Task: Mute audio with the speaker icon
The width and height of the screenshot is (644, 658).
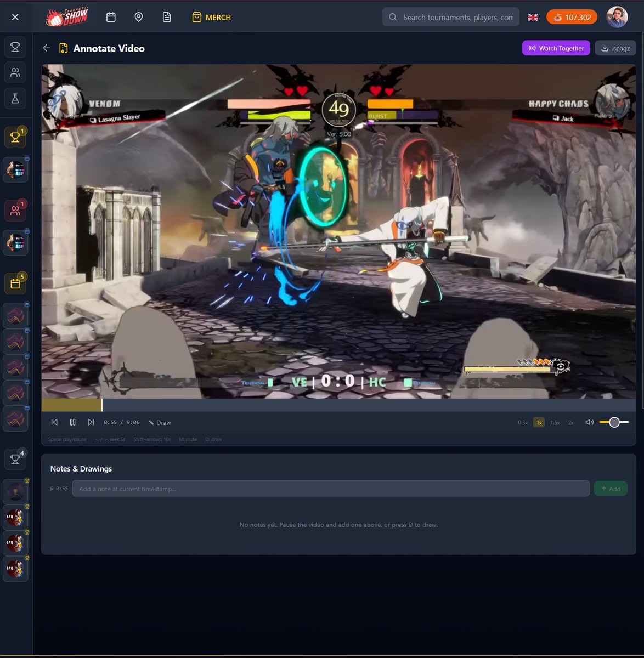Action: (589, 422)
